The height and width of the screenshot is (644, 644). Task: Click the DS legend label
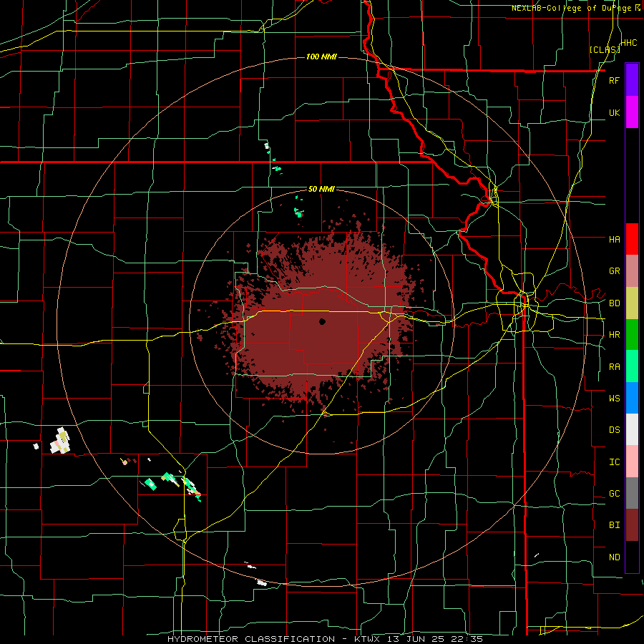(614, 430)
